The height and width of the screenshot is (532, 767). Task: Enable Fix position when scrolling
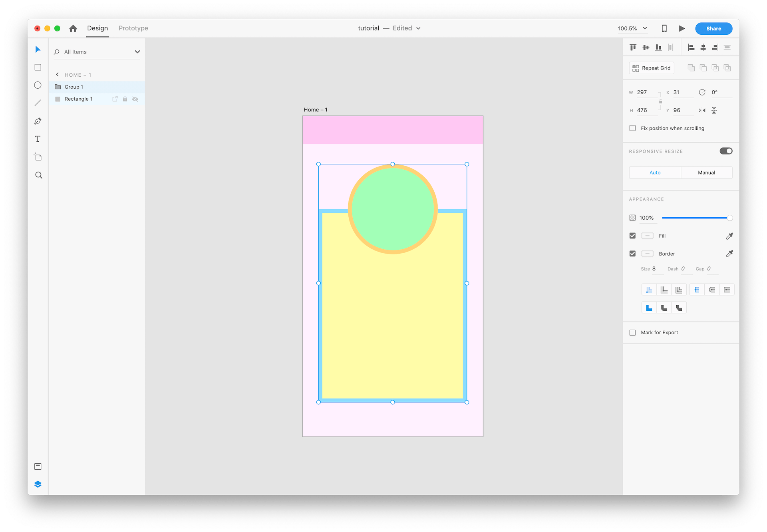[632, 128]
